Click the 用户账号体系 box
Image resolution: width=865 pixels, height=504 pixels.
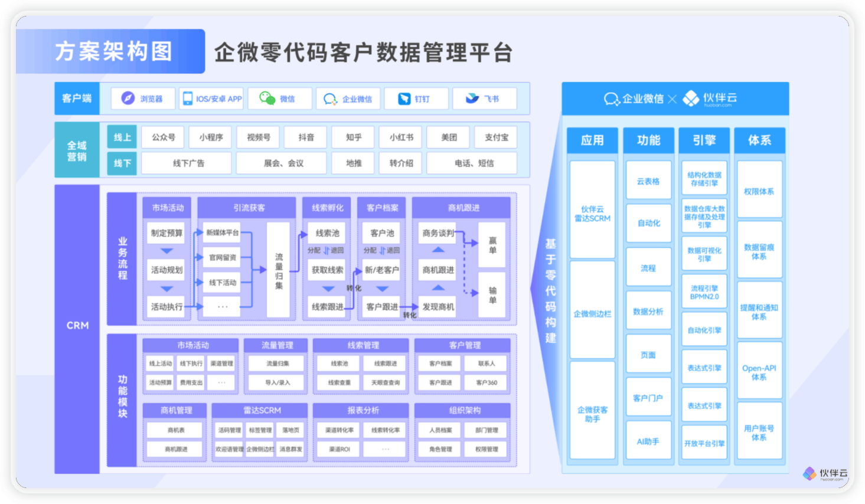(759, 432)
